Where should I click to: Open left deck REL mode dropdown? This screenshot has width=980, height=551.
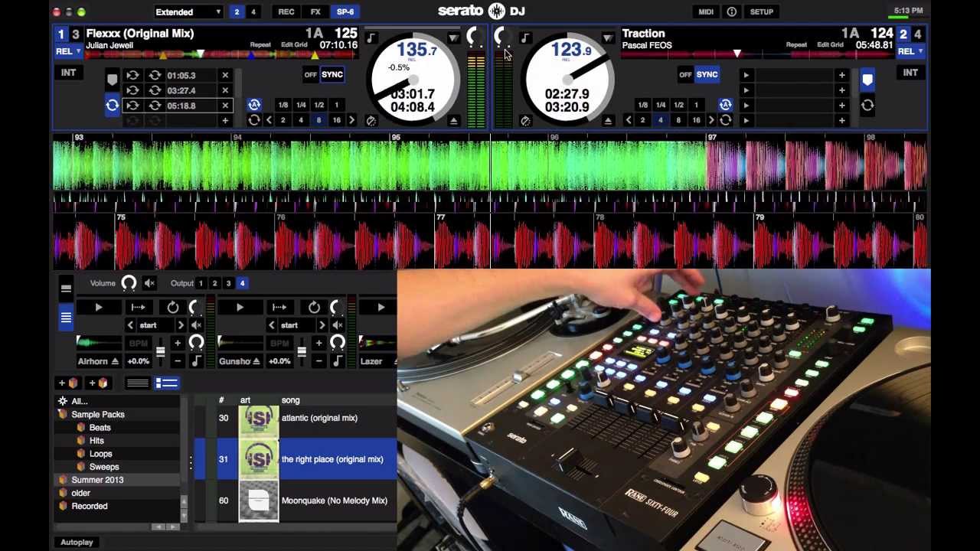coord(68,51)
